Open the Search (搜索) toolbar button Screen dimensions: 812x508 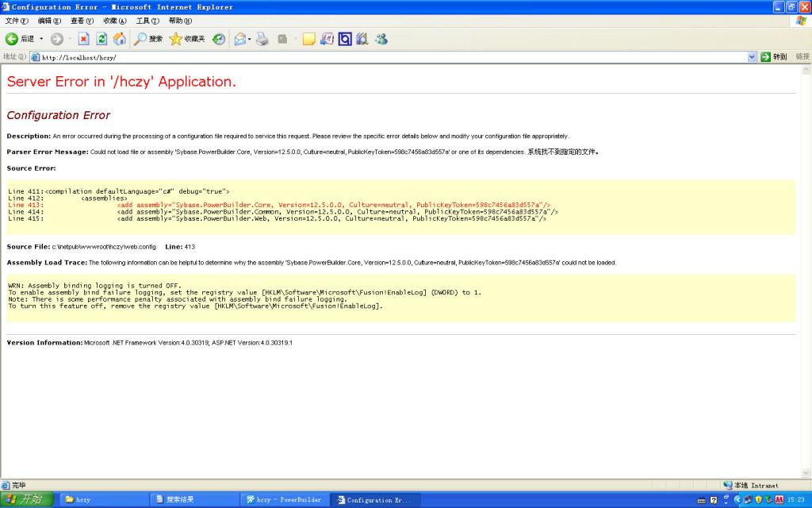148,39
